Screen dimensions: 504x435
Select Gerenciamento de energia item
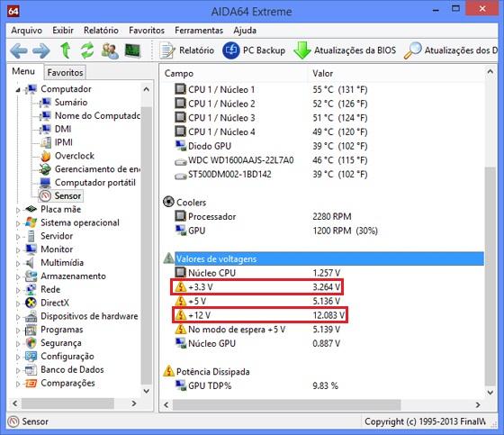point(97,169)
